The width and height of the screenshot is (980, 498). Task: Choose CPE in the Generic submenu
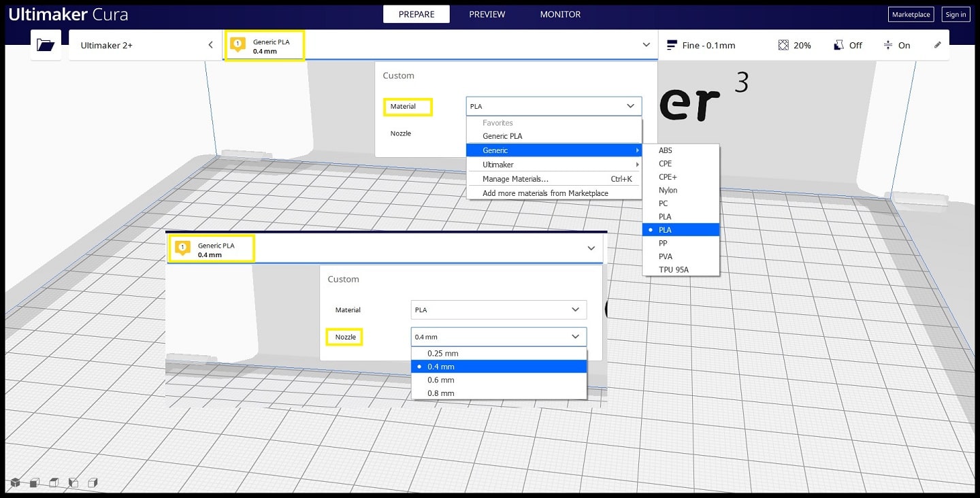click(681, 163)
